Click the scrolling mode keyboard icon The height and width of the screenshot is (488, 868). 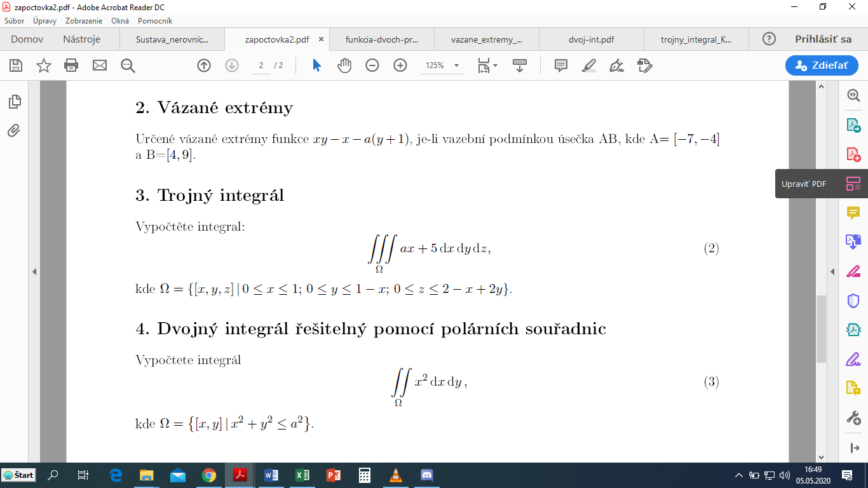[x=520, y=65]
